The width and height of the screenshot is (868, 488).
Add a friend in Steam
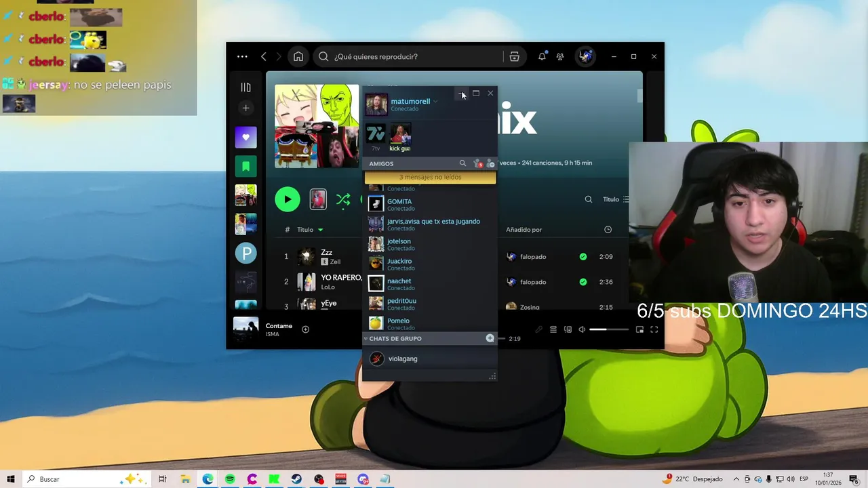pyautogui.click(x=490, y=163)
